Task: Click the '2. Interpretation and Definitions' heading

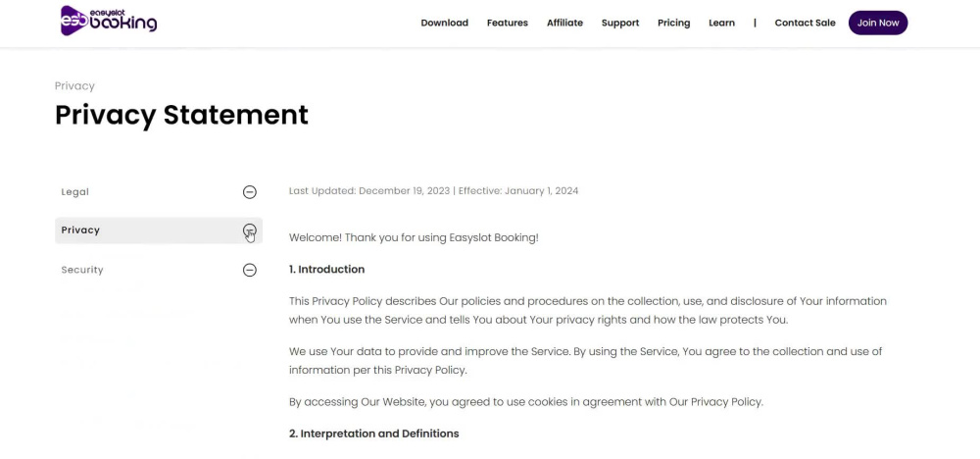Action: click(x=373, y=433)
